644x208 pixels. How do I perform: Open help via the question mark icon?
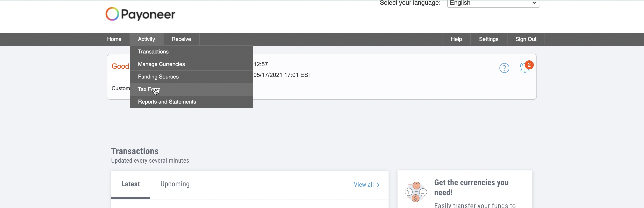[504, 68]
